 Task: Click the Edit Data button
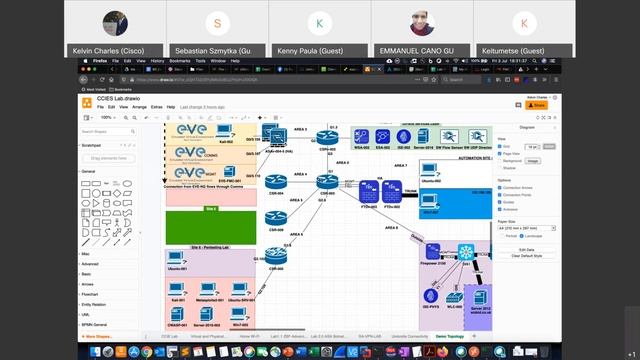coord(527,249)
